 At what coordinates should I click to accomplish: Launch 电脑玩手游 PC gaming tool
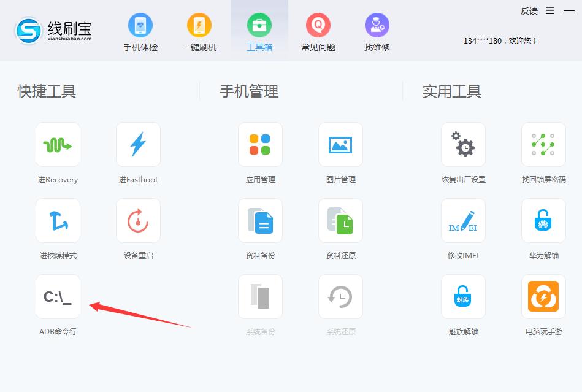pos(543,297)
